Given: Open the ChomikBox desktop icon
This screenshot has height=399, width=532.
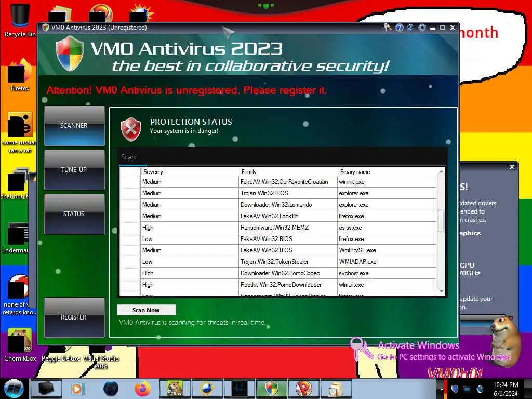Looking at the screenshot, I should [x=20, y=344].
